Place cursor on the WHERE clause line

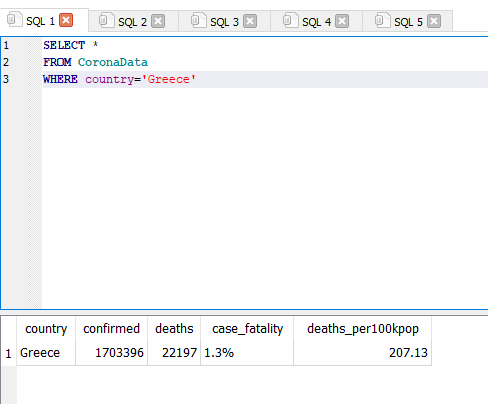click(265, 79)
